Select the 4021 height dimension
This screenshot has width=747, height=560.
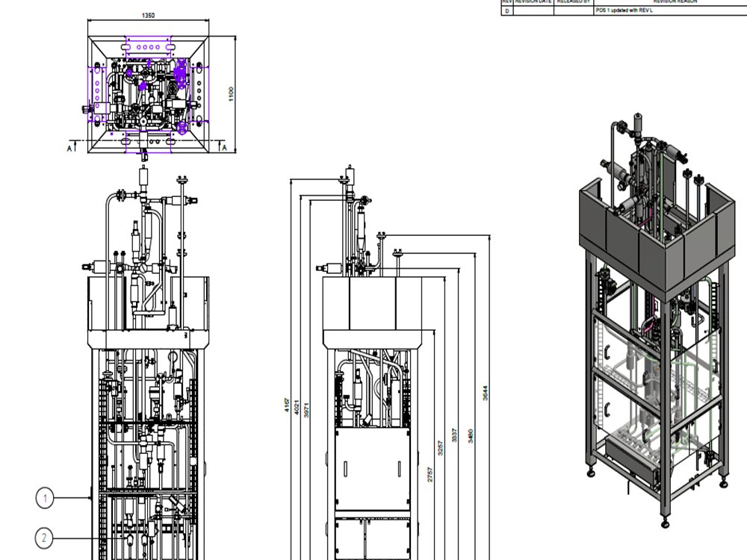(297, 407)
